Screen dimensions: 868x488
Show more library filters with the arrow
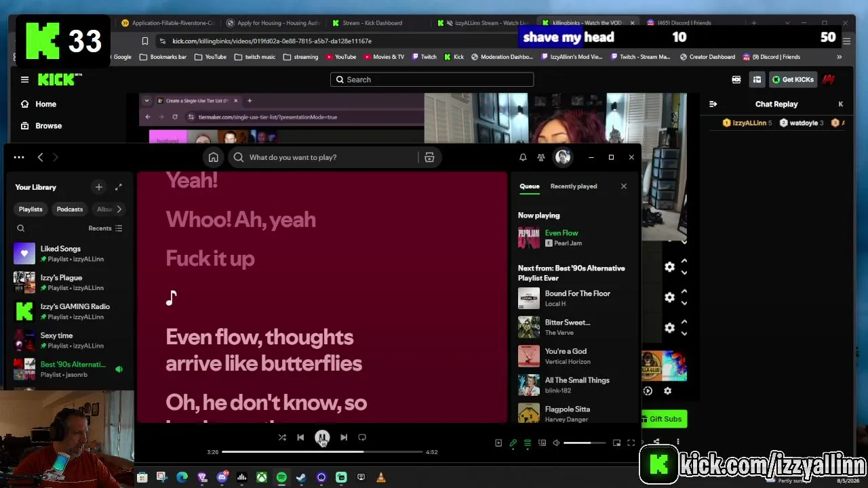tap(119, 209)
